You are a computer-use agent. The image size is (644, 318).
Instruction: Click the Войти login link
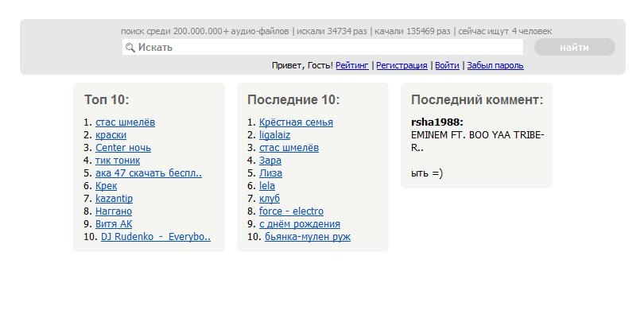tap(447, 66)
